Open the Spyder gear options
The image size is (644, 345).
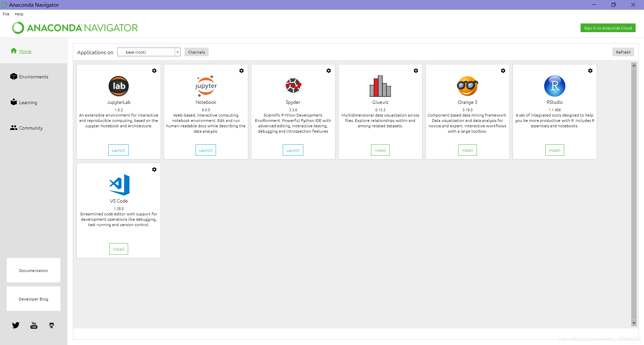329,71
